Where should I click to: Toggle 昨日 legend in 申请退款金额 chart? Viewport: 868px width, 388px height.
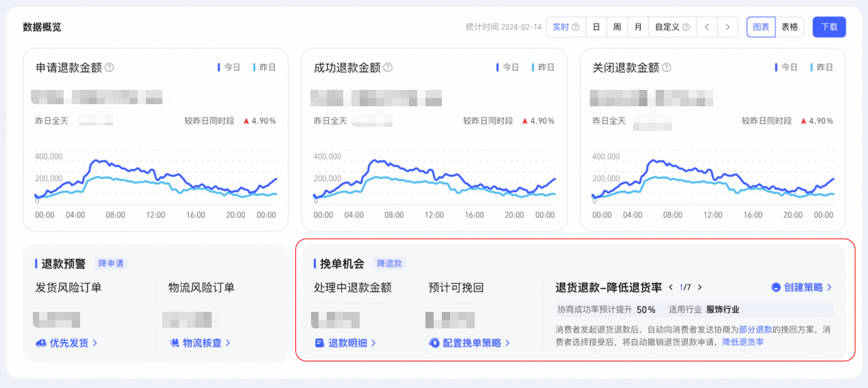tap(264, 68)
